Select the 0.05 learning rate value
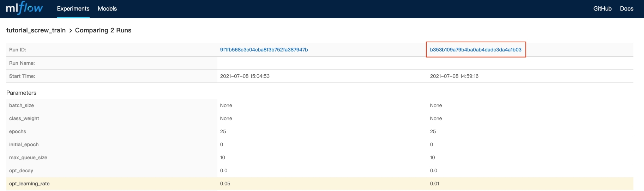The height and width of the screenshot is (191, 644). 225,184
